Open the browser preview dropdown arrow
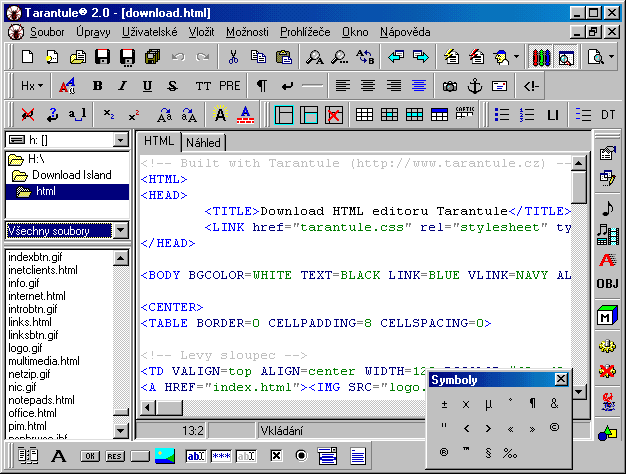The image size is (626, 474). click(x=611, y=57)
